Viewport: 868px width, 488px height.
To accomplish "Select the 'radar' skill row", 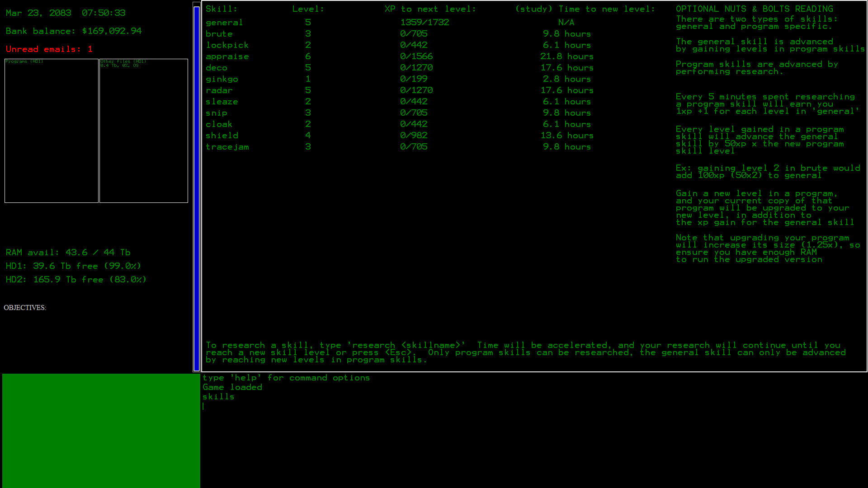I will (219, 90).
